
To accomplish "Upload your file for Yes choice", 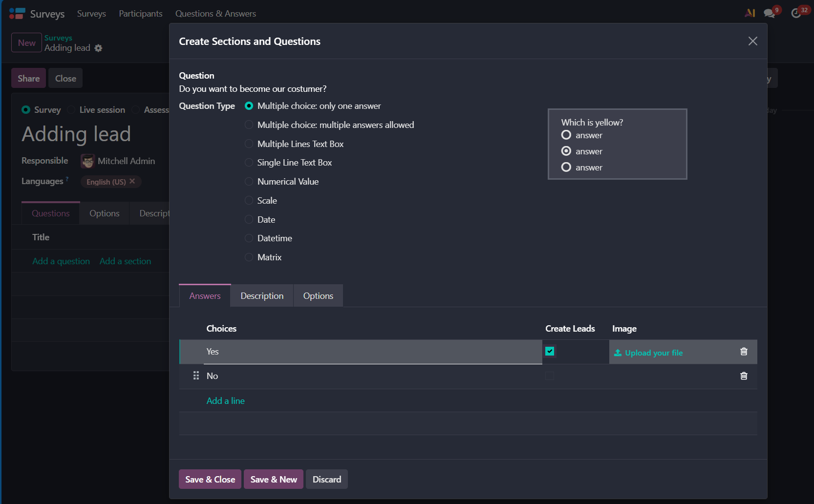I will coord(653,353).
